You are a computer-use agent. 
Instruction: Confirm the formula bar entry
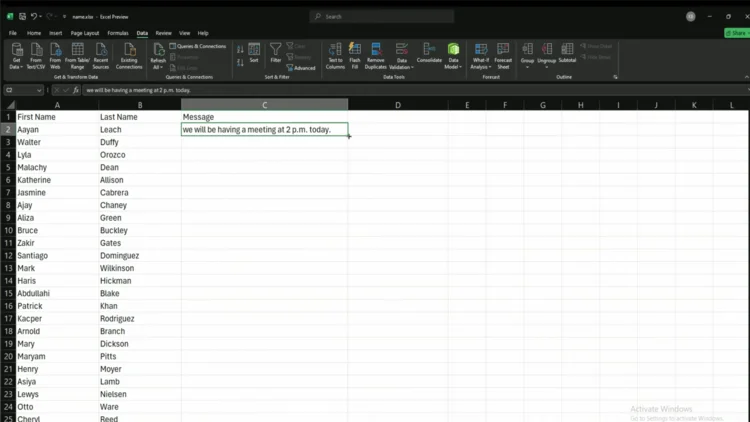(66, 90)
